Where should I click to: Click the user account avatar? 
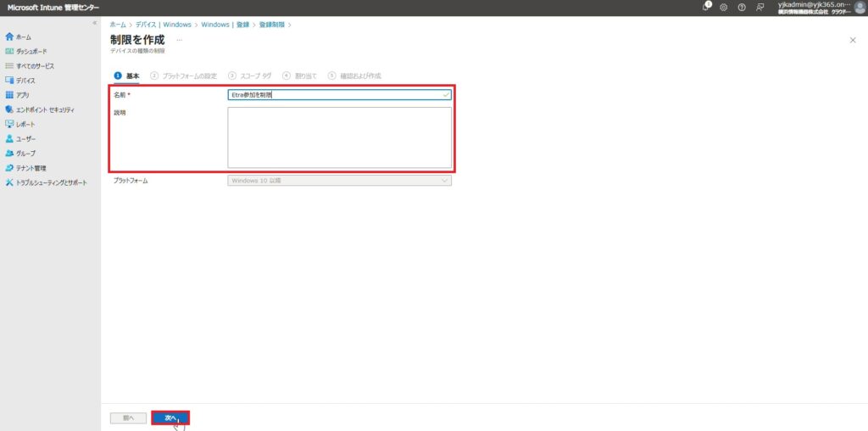(860, 7)
